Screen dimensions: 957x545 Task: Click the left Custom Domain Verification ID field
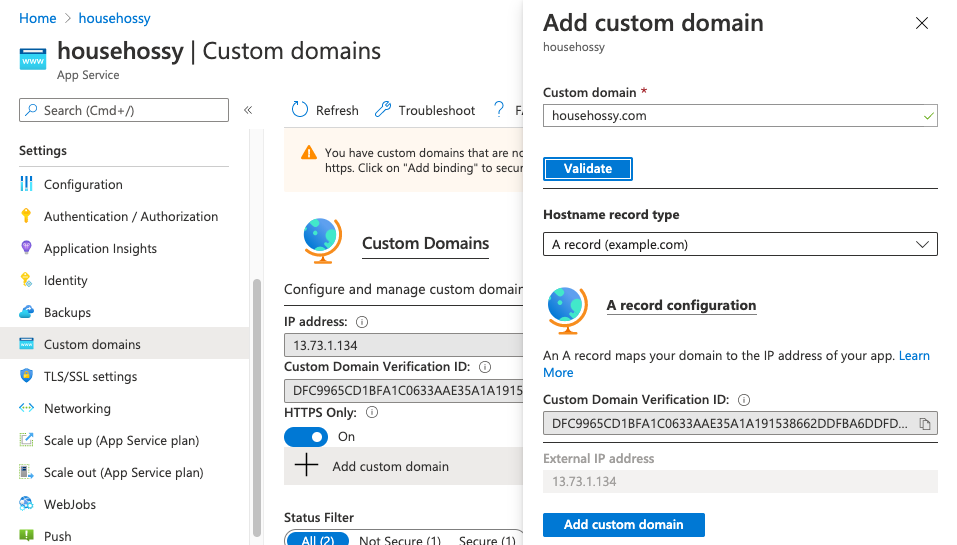[403, 391]
